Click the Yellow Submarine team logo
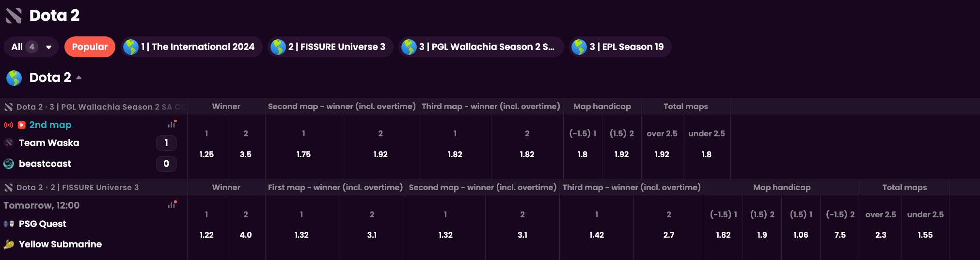Viewport: 980px width, 260px height. 9,244
